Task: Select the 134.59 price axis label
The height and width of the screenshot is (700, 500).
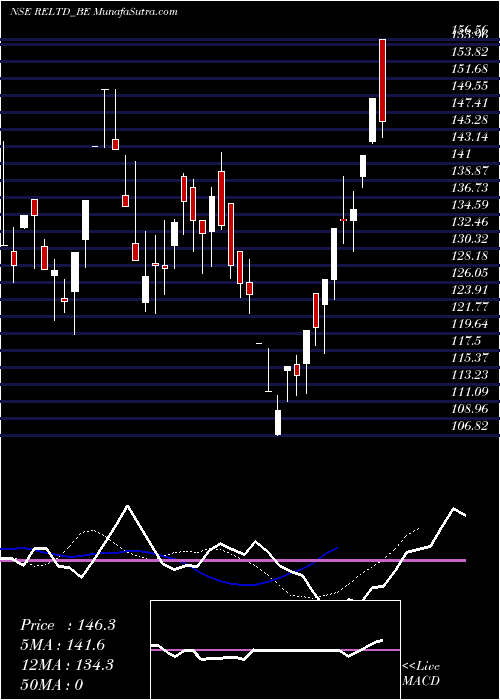Action: (469, 205)
